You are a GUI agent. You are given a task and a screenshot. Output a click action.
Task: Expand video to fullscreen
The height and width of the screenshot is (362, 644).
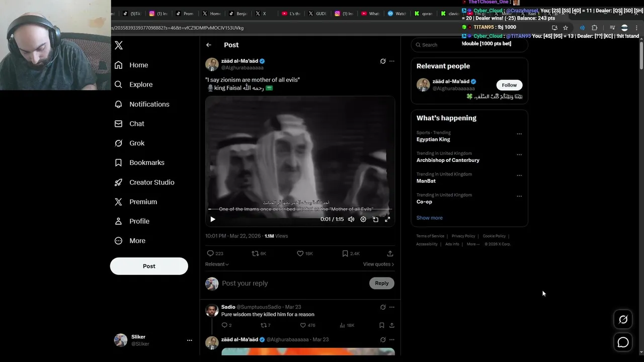(x=387, y=219)
